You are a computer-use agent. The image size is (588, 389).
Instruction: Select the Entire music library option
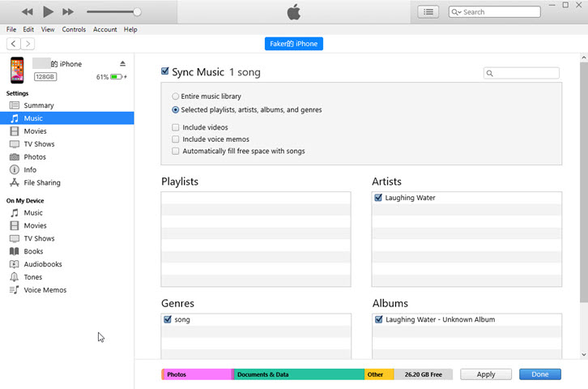[x=176, y=96]
